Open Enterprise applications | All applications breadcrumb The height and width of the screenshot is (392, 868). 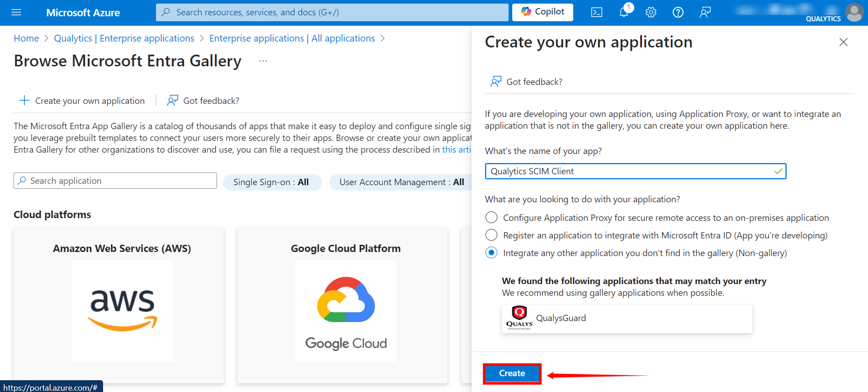pyautogui.click(x=292, y=38)
